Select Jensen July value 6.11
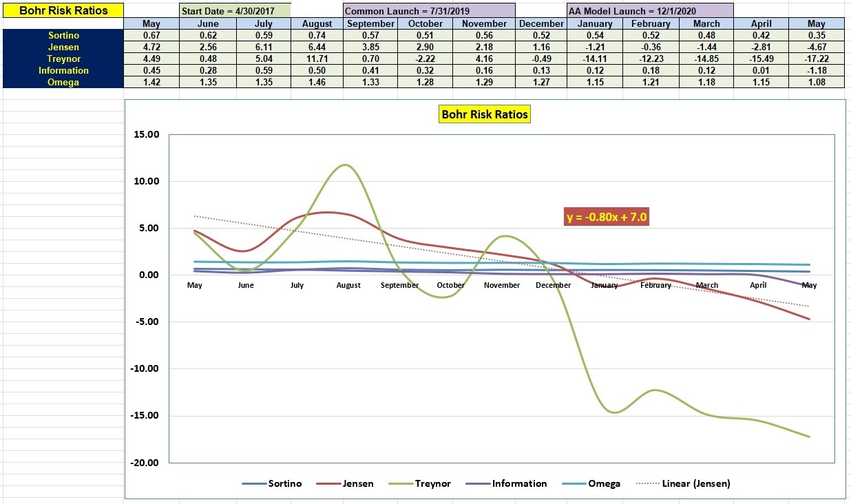The image size is (851, 504). point(264,47)
